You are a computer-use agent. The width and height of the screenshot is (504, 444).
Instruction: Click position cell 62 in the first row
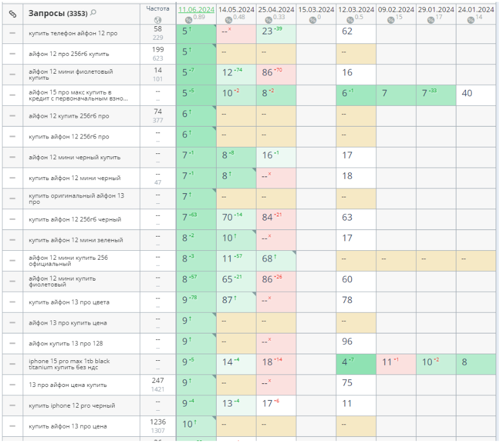coord(356,33)
